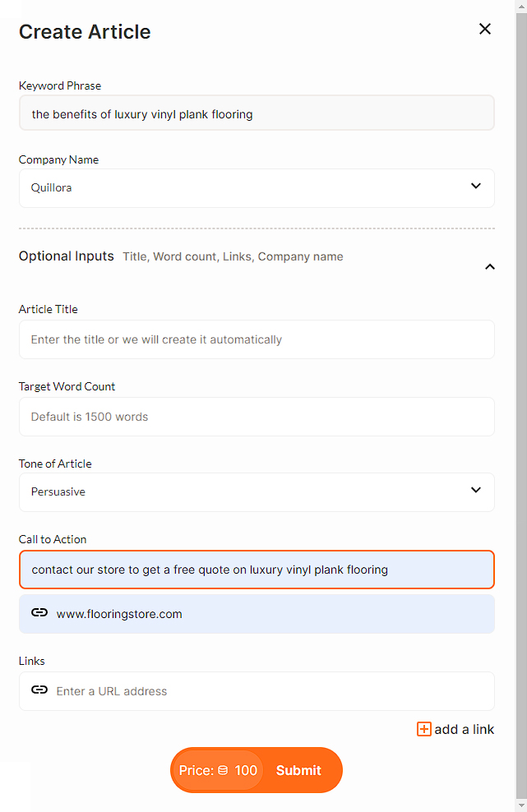Image resolution: width=527 pixels, height=812 pixels.
Task: Click the orange plus icon for adding link
Action: click(x=424, y=729)
